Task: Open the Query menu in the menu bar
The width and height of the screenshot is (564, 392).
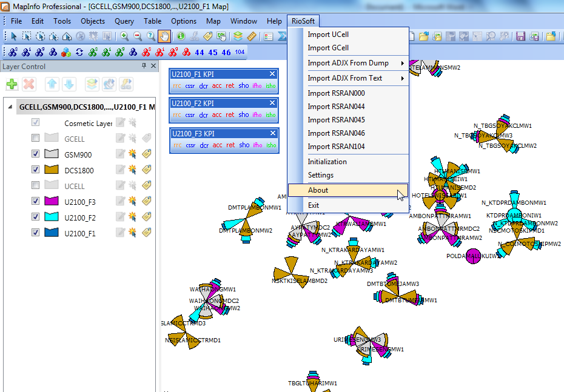Action: (x=124, y=20)
